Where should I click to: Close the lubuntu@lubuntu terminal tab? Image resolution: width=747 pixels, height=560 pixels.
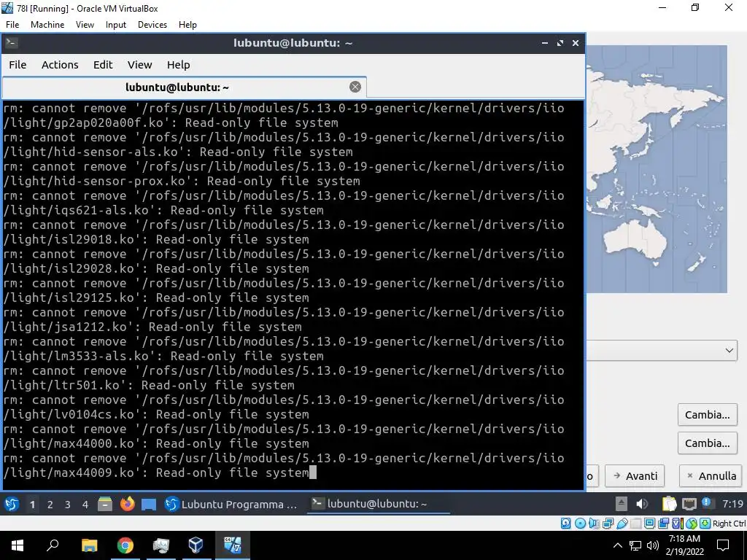tap(355, 87)
